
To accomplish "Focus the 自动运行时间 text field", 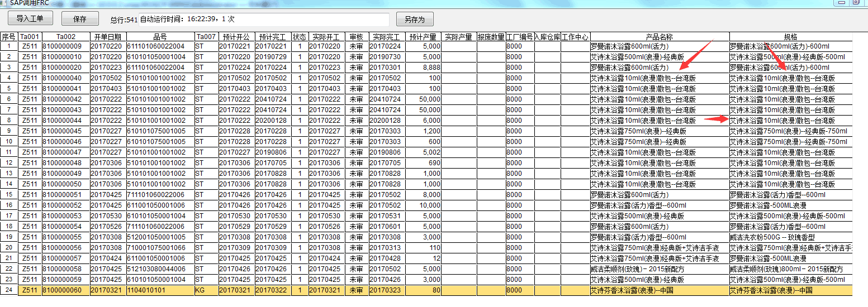I will click(x=264, y=19).
